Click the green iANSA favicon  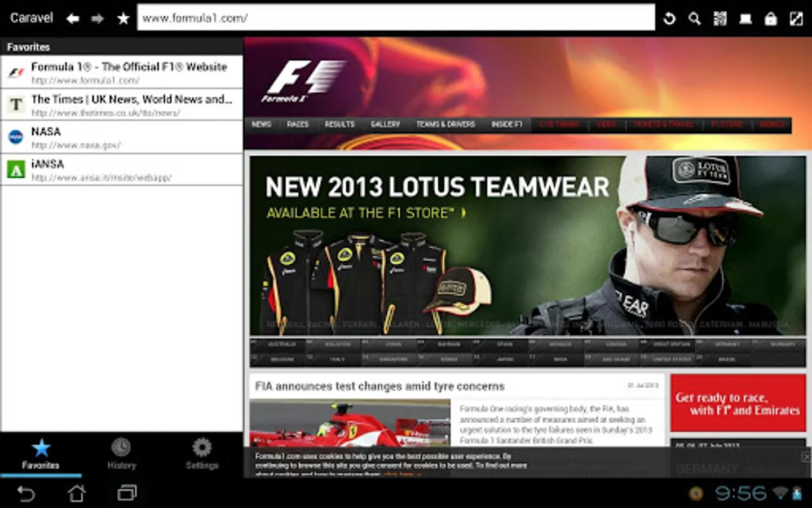pyautogui.click(x=16, y=169)
